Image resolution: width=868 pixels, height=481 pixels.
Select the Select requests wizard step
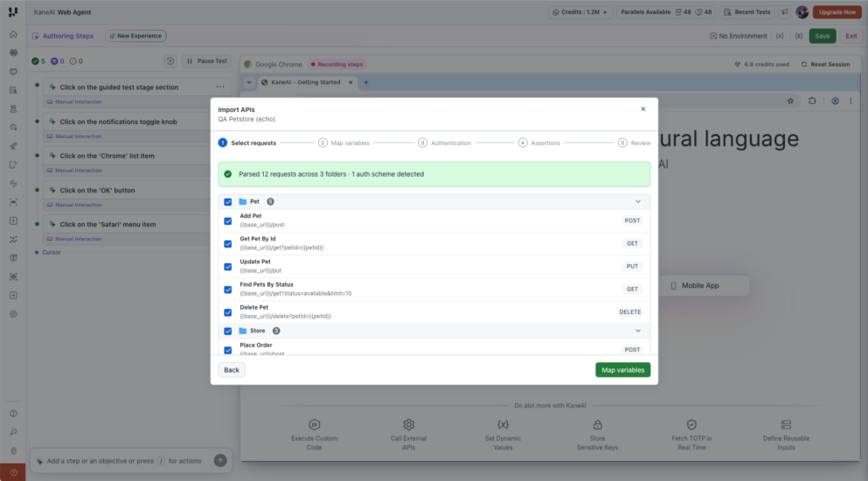pos(247,143)
